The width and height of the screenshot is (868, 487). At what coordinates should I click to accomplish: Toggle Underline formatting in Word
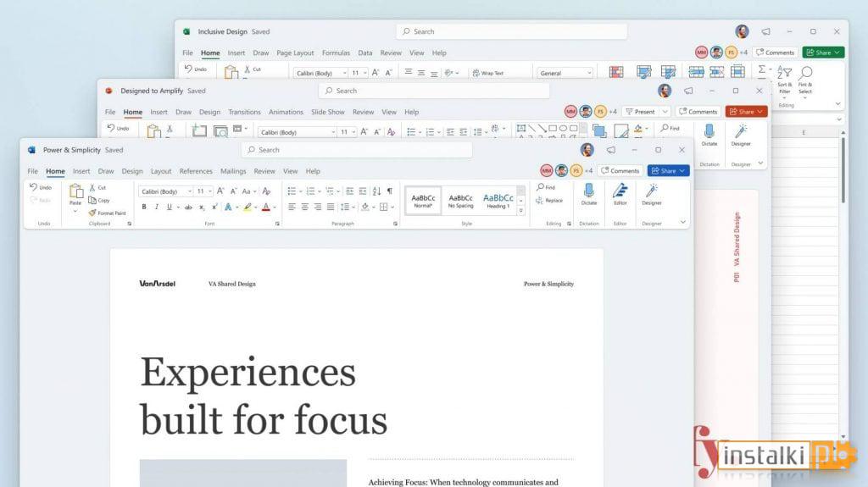tap(170, 207)
